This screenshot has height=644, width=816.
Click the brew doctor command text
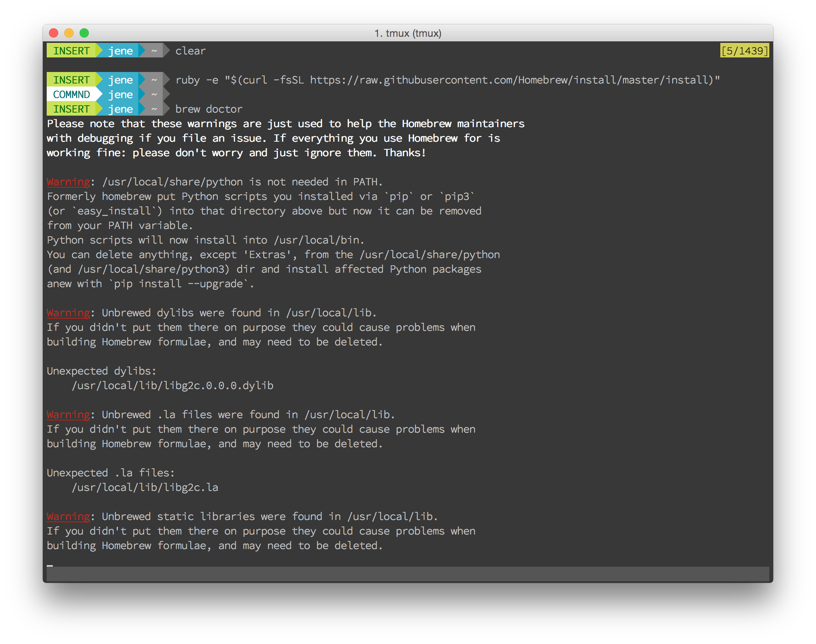(x=209, y=109)
